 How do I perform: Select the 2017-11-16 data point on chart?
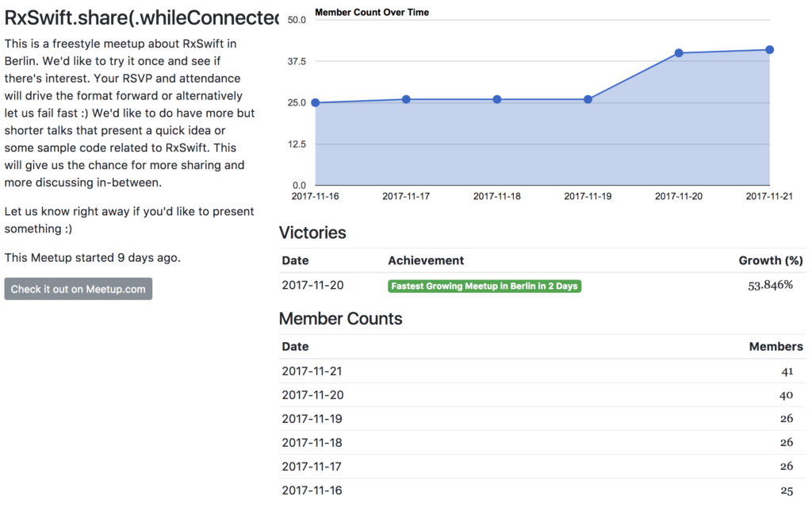click(x=316, y=102)
